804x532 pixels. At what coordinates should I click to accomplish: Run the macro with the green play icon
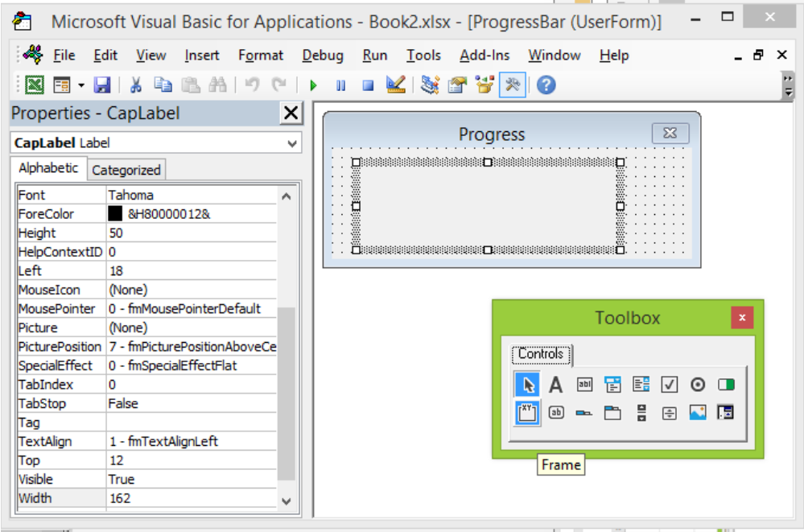313,85
